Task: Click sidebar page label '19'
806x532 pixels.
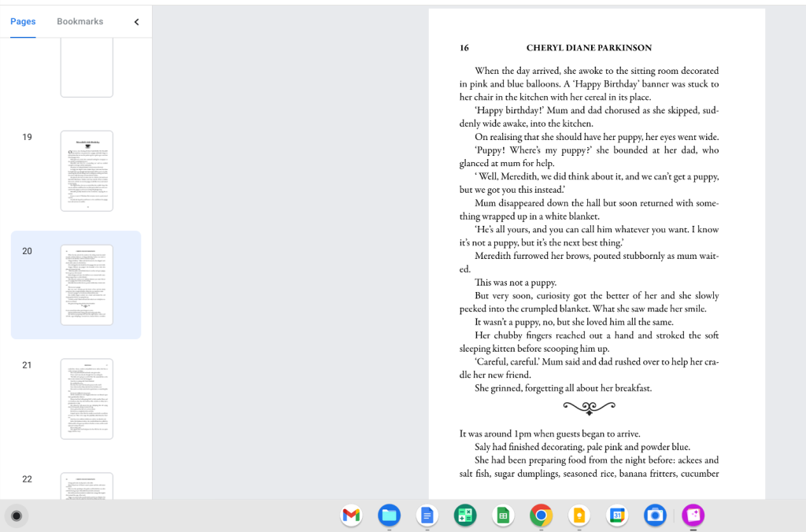Action: (x=27, y=137)
